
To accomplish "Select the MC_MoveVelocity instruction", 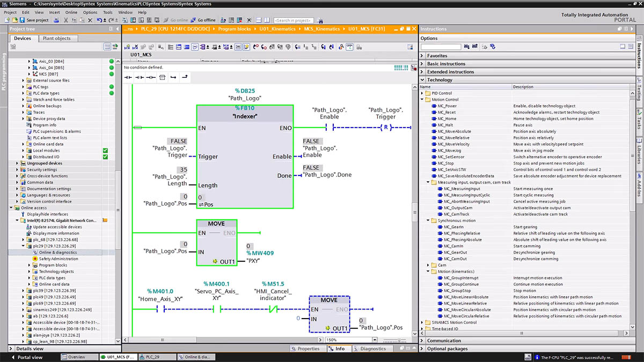I will [x=453, y=144].
